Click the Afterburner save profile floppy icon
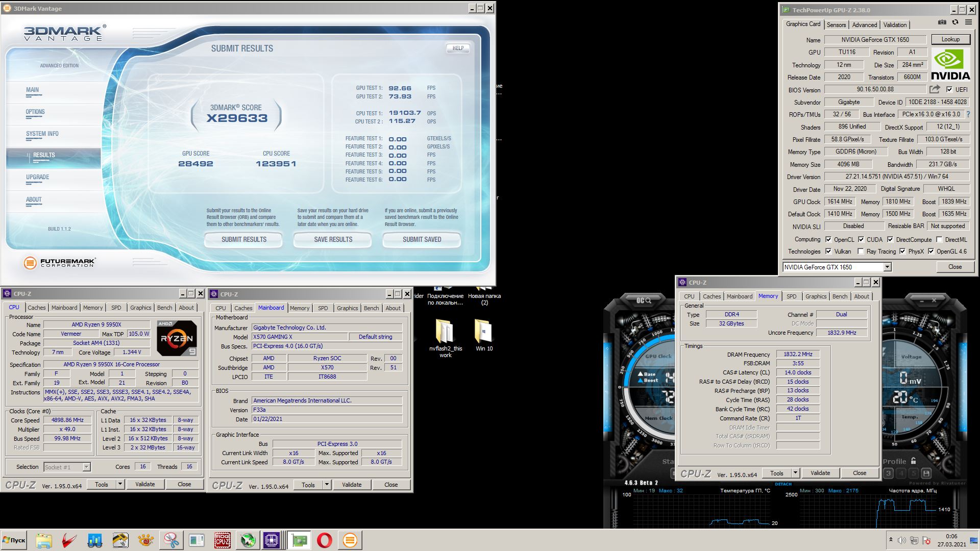The image size is (980, 551). click(x=926, y=473)
